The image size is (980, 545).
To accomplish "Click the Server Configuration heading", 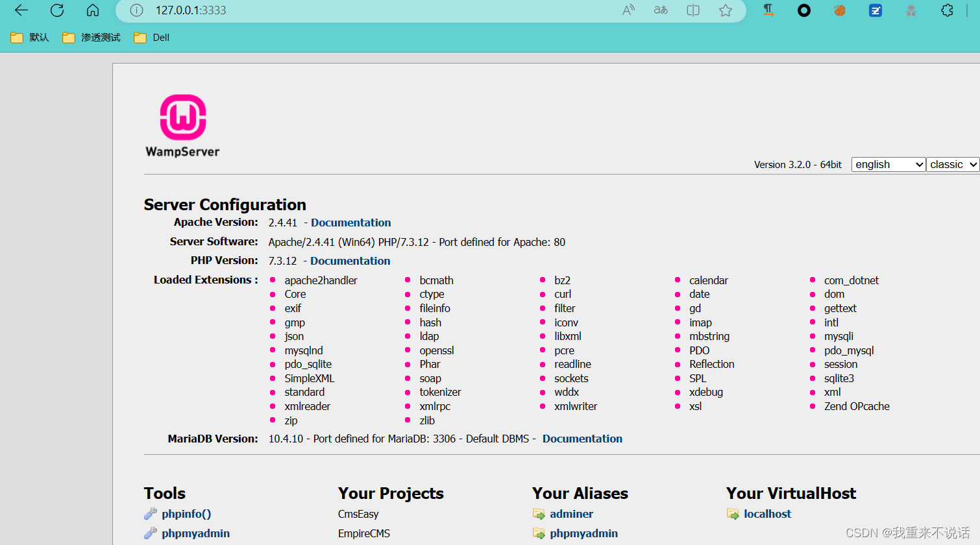I will [225, 204].
